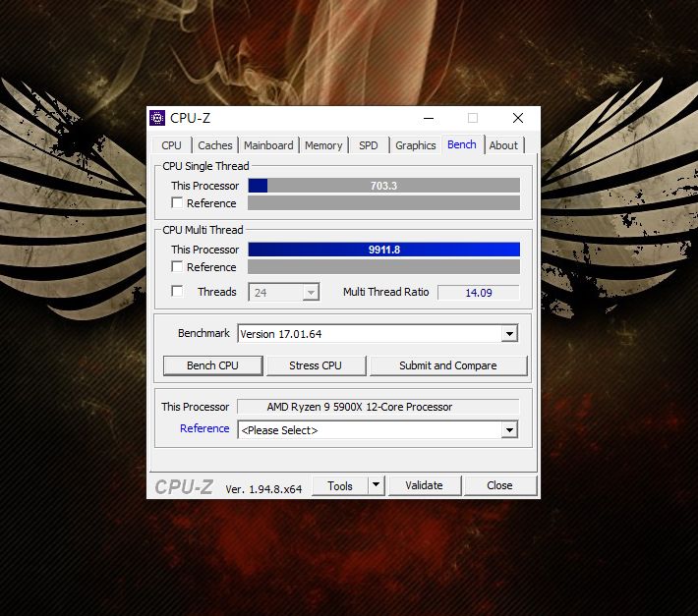Minimize the CPU-Z window
Screen dimensions: 698x616
click(x=429, y=118)
